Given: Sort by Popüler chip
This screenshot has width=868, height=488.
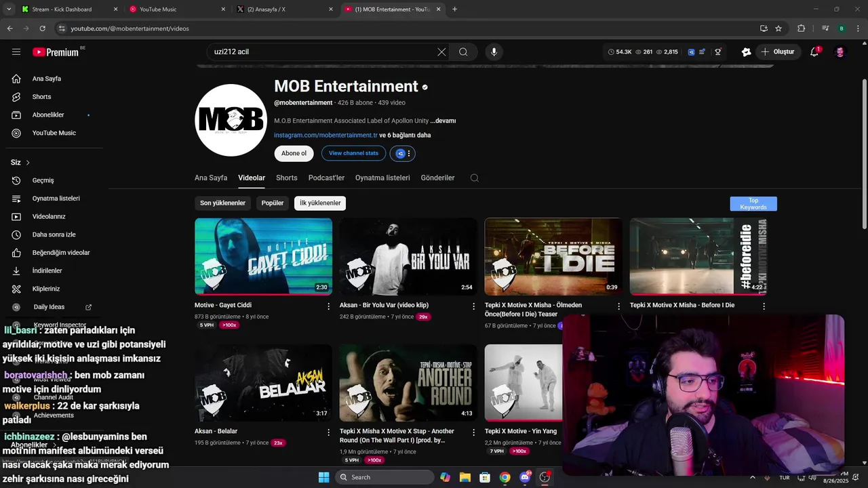Looking at the screenshot, I should pos(273,203).
